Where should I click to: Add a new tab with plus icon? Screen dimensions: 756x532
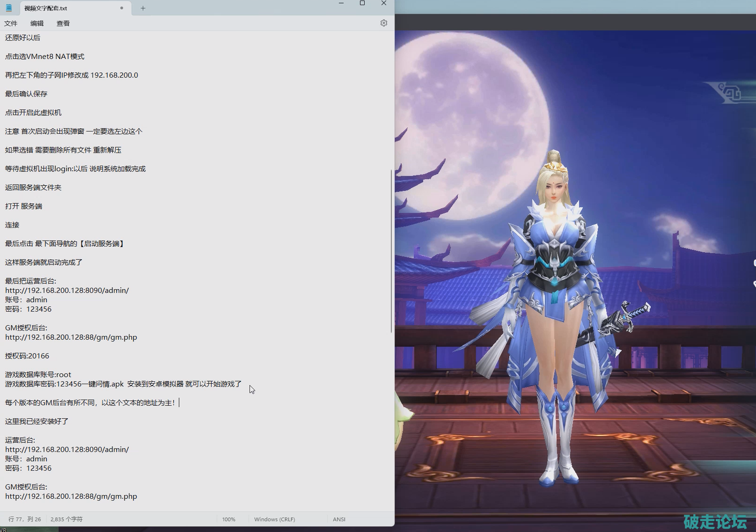[143, 8]
